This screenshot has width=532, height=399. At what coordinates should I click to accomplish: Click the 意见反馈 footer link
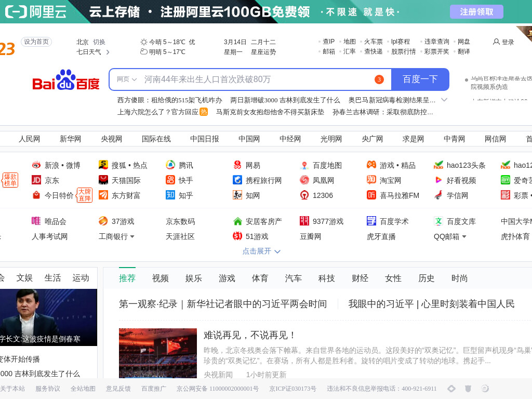pos(118,389)
